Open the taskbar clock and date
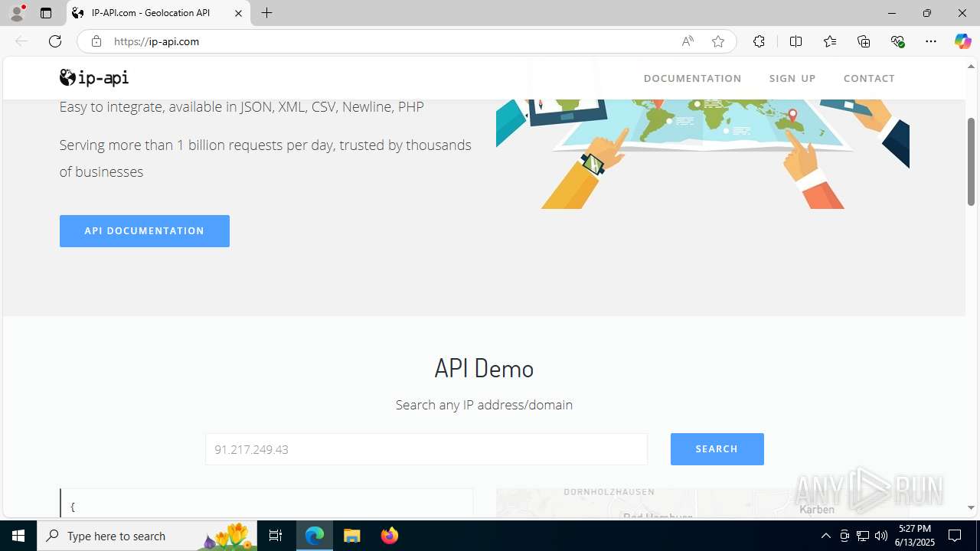The width and height of the screenshot is (980, 551). click(x=916, y=536)
